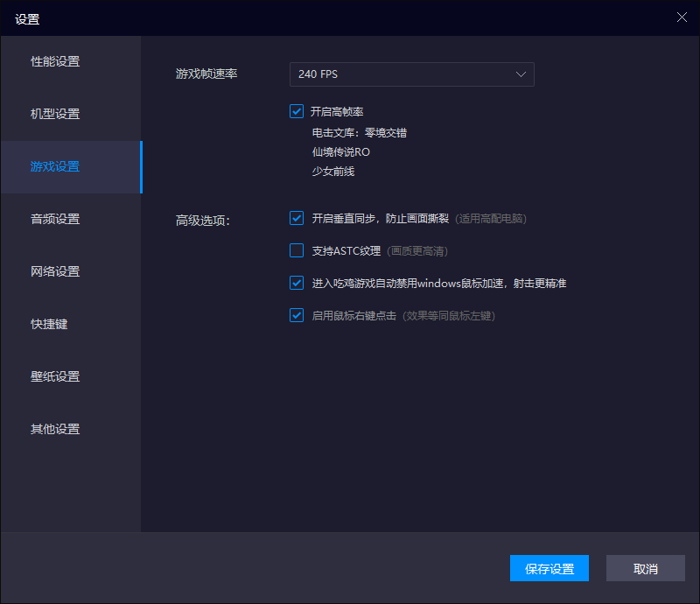Select the 游戏设置 sidebar tab
The image size is (700, 604).
click(x=55, y=166)
